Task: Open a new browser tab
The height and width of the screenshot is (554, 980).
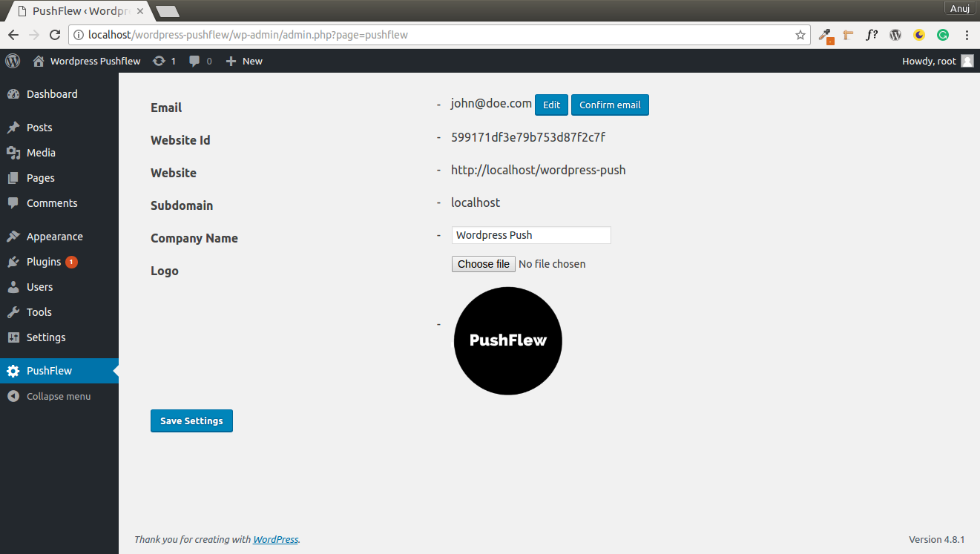Action: [x=168, y=12]
